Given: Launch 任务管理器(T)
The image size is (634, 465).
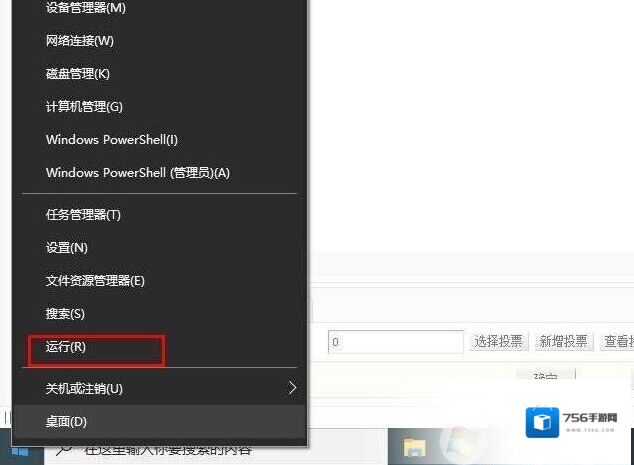Looking at the screenshot, I should click(x=159, y=215).
